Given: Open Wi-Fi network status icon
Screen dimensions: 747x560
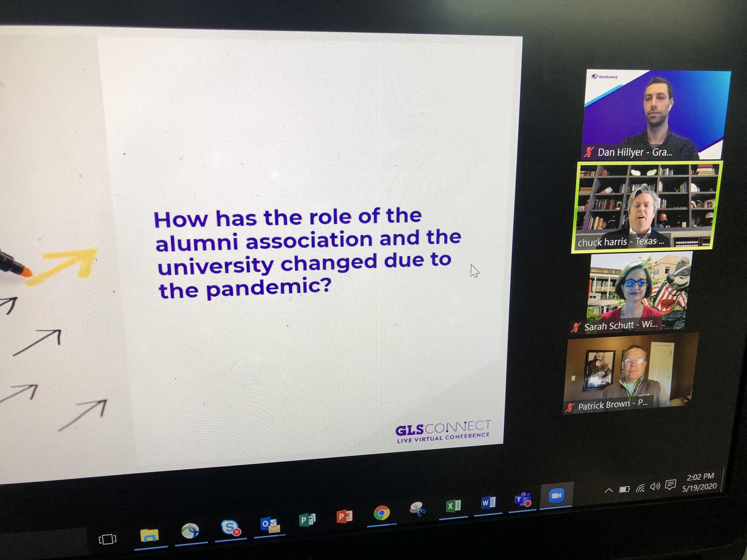Looking at the screenshot, I should [640, 488].
